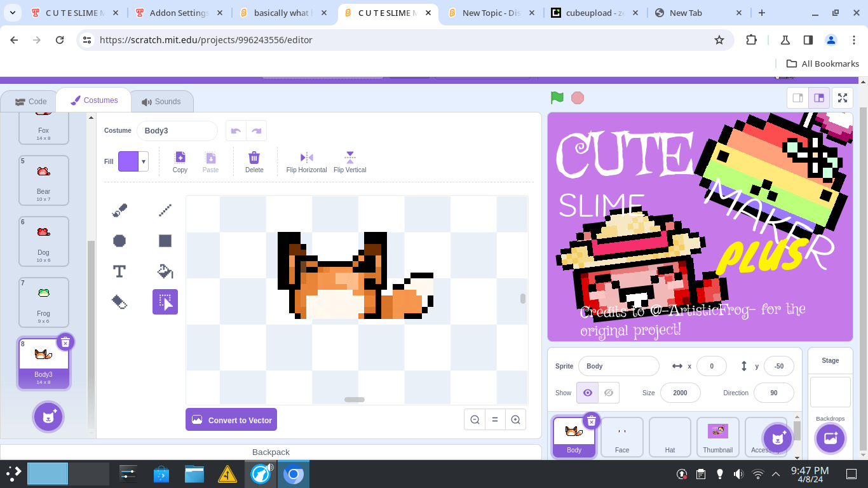The width and height of the screenshot is (868, 488).
Task: Pick the Rectangle shape tool
Action: 164,240
